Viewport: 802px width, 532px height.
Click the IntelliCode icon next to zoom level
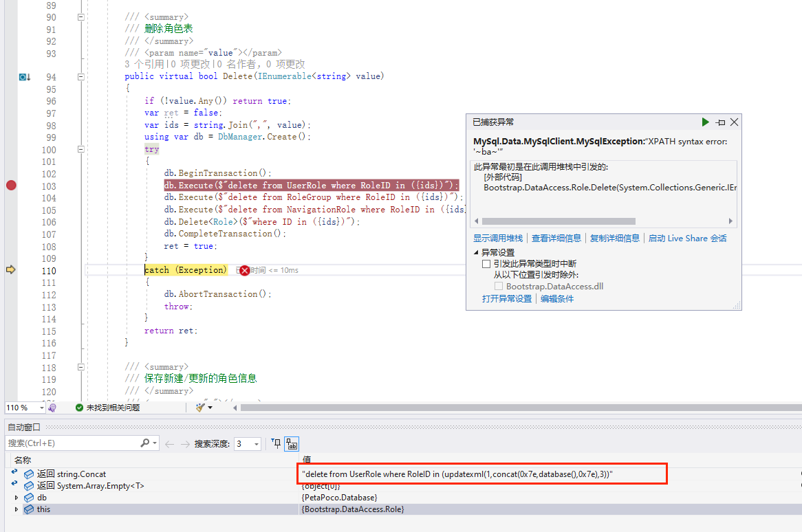[x=52, y=408]
